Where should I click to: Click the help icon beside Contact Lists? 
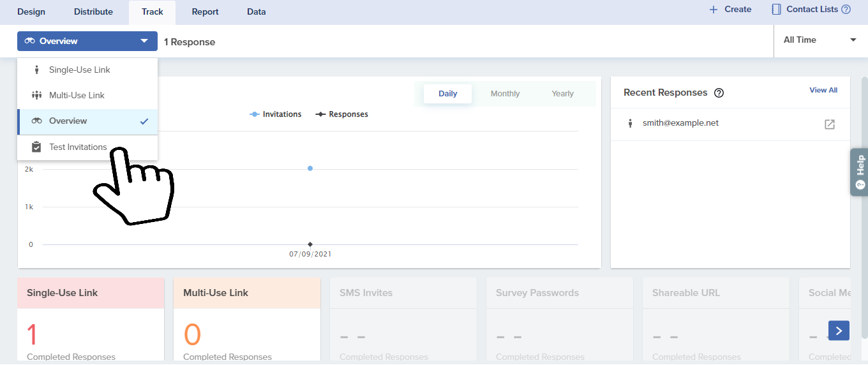coord(846,10)
